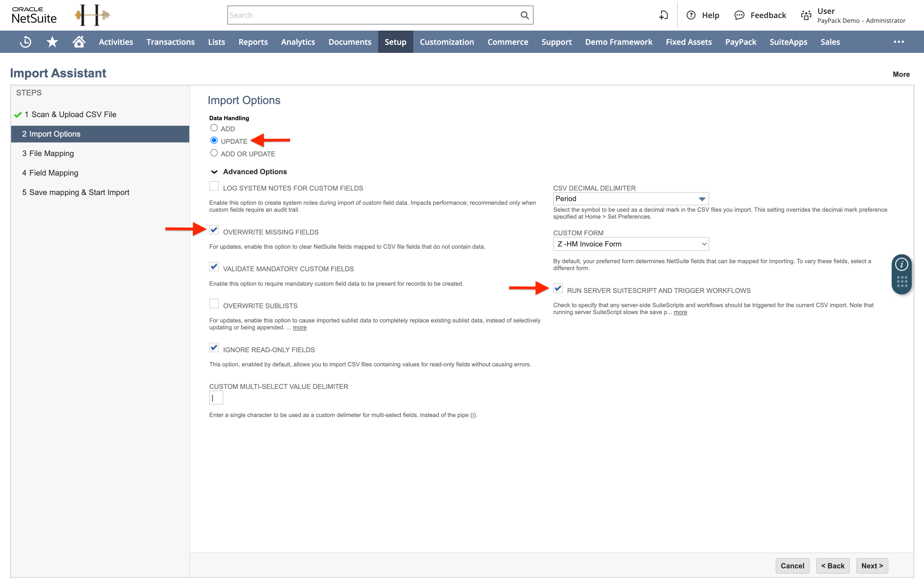Click the info icon in the floating side widget
This screenshot has width=924, height=587.
click(901, 264)
